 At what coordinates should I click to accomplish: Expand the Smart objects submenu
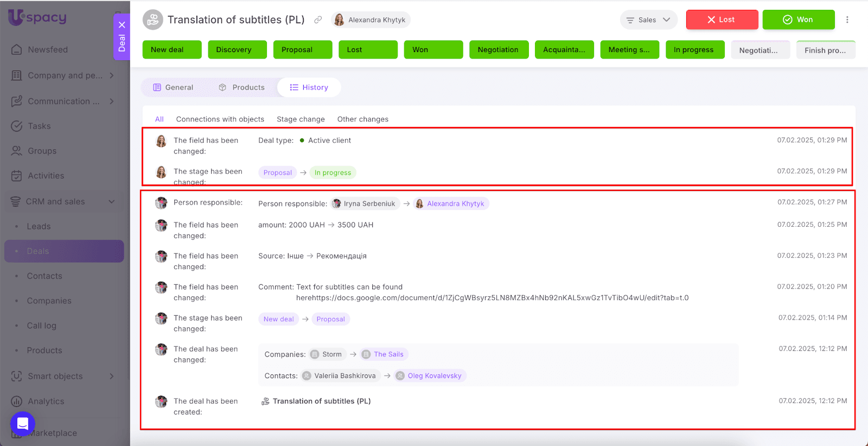click(x=112, y=376)
